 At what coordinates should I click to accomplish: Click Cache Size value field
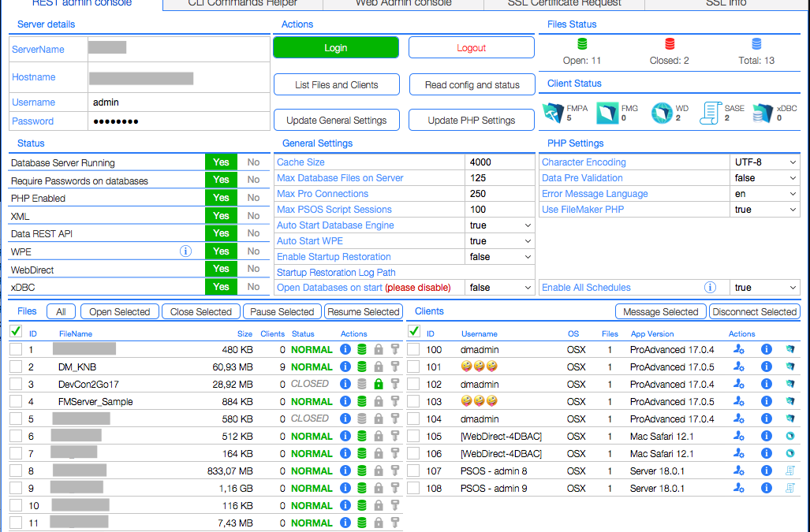[x=499, y=162]
